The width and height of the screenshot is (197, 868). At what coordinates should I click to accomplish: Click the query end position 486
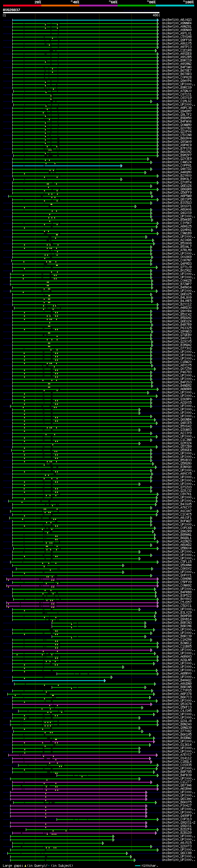(x=155, y=15)
